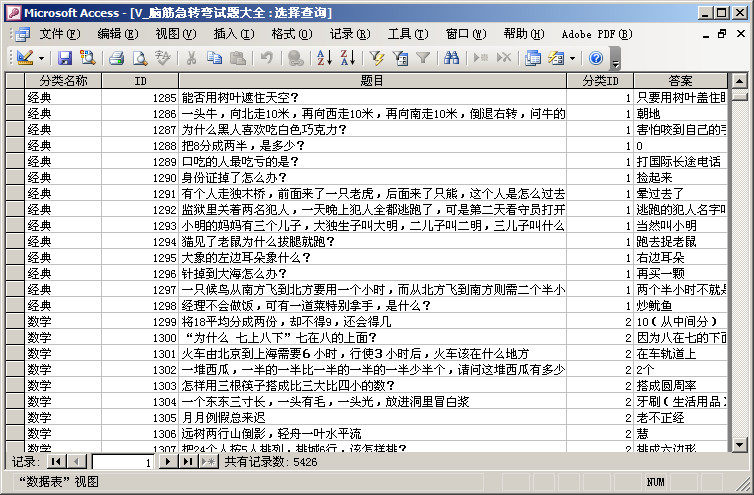Screen dimensions: 754x495
Task: Click cell '身份证掉了怎么办?'
Action: 372,178
